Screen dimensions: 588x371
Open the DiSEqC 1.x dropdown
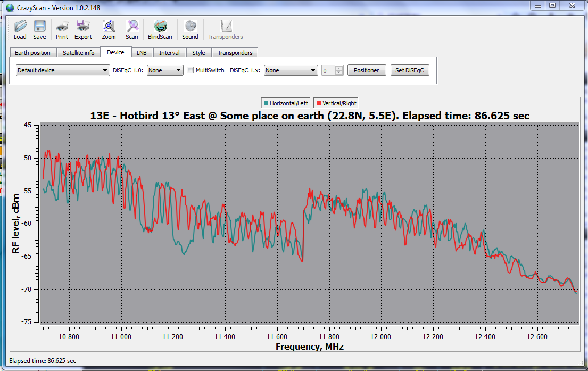coord(291,70)
